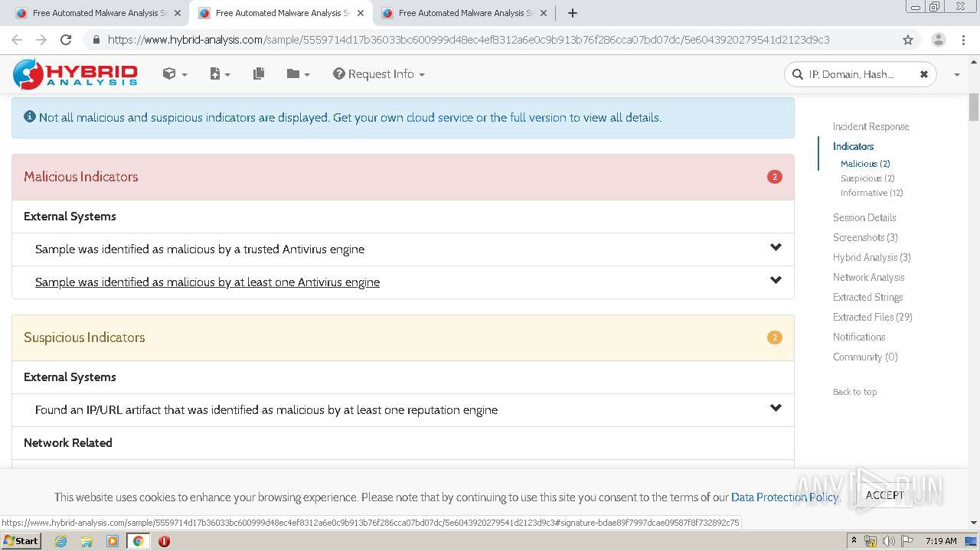Go to Session Details section
The width and height of the screenshot is (980, 551).
point(864,218)
